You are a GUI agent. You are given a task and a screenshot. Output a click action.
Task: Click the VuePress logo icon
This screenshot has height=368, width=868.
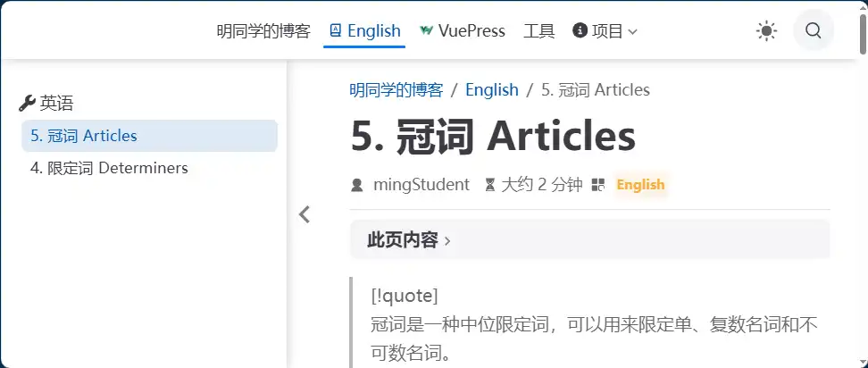pos(427,31)
